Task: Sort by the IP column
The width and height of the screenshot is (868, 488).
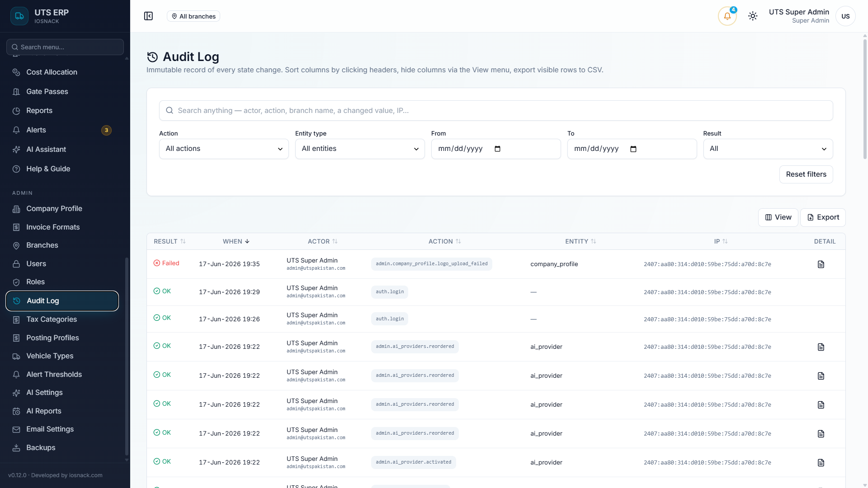Action: (x=721, y=242)
